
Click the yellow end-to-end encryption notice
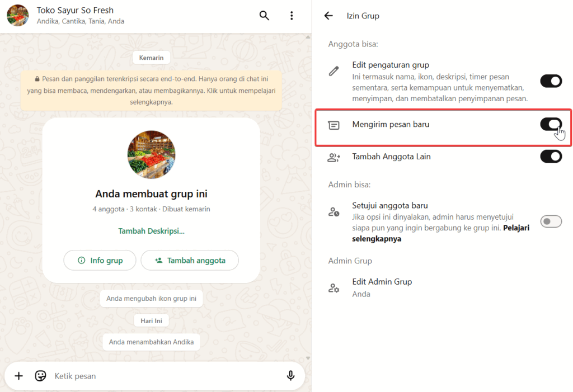point(151,89)
